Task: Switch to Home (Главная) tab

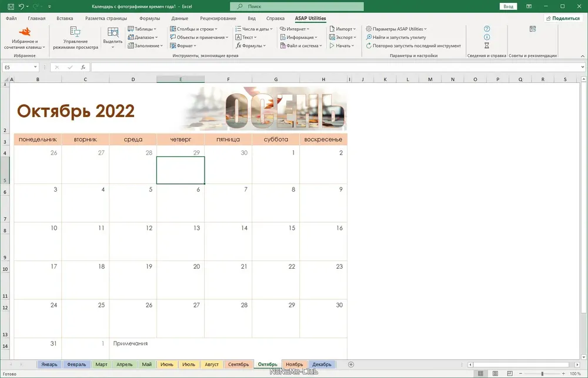Action: coord(36,18)
